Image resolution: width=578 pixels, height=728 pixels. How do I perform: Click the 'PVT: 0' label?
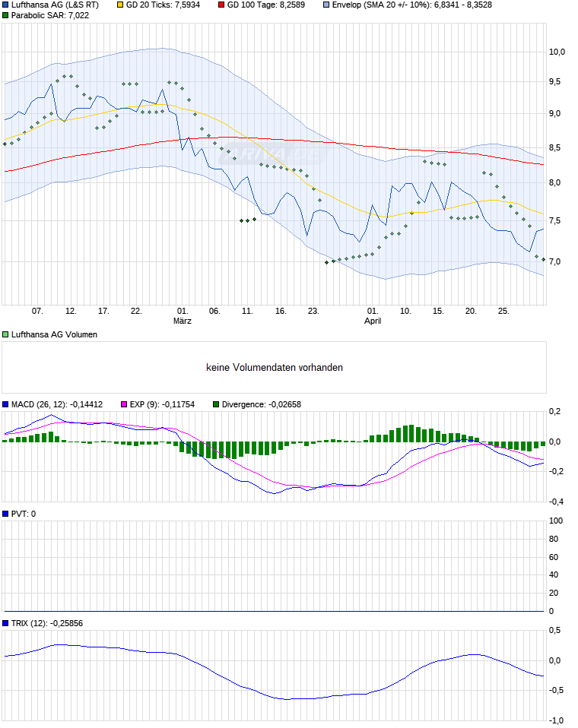[24, 514]
